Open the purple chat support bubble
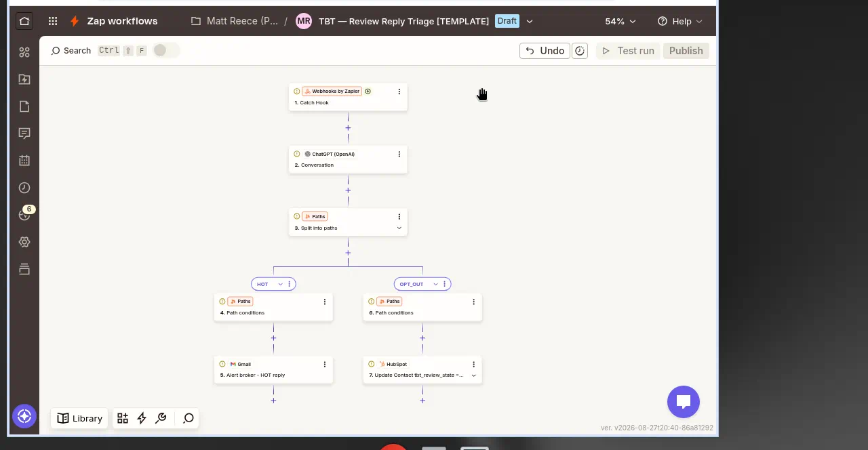 click(683, 402)
